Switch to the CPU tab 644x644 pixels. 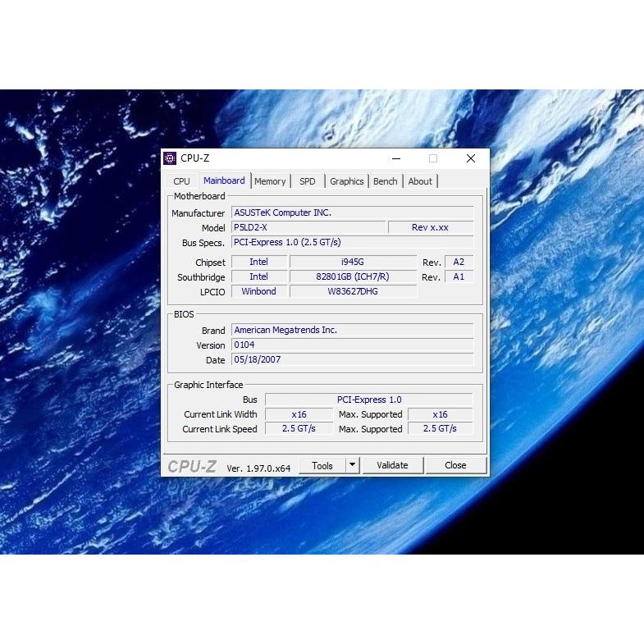[181, 181]
